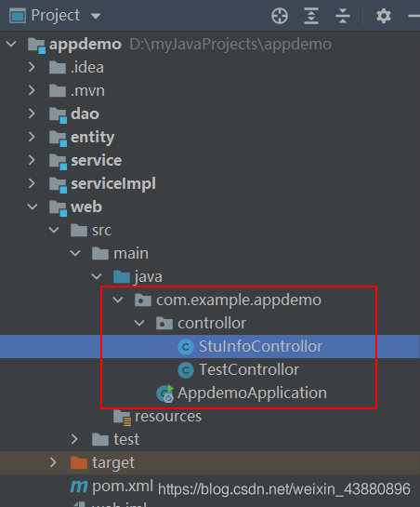Collapse the web module
420x507 pixels.
33,207
